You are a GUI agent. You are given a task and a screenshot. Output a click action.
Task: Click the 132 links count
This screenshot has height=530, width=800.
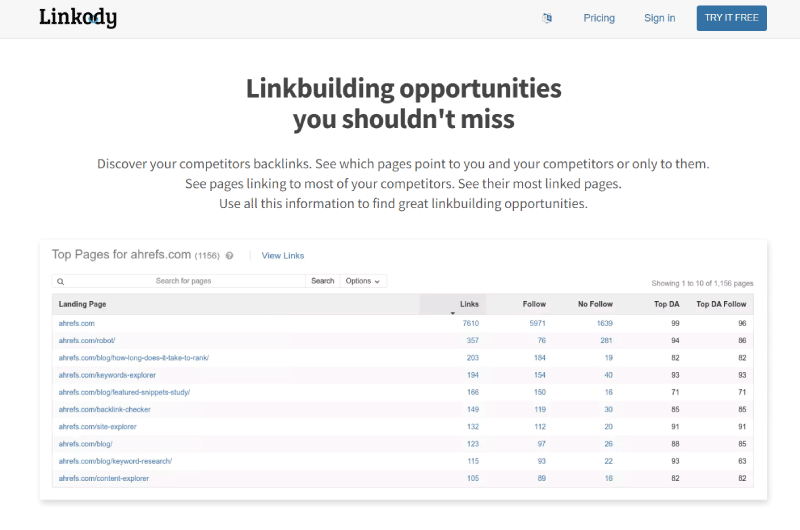coord(472,426)
